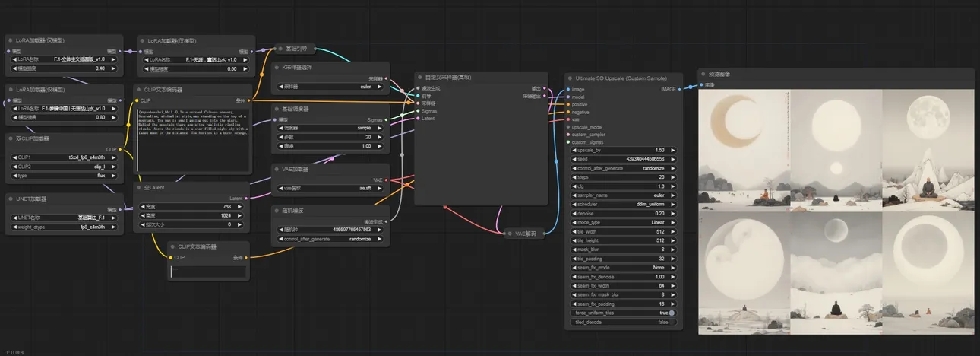Click the collapse dot on the UNET加载器 node
Screen dimensions: 980x356
coord(10,199)
